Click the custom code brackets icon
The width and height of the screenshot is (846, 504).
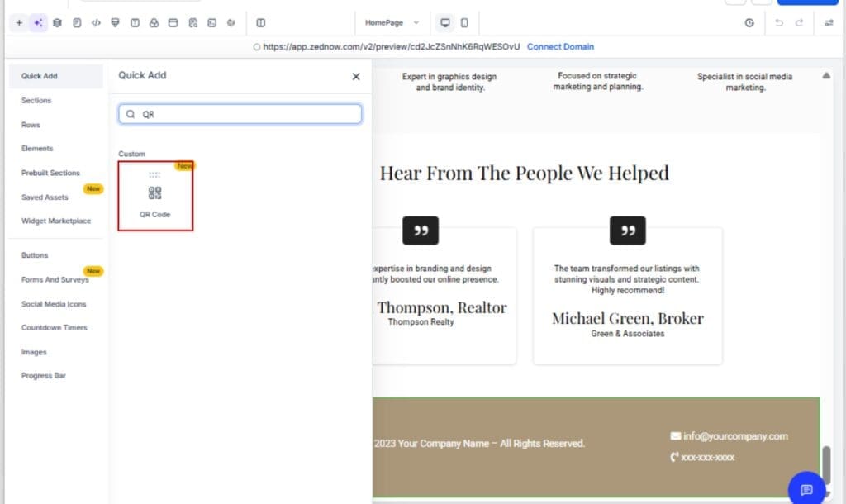(x=96, y=23)
